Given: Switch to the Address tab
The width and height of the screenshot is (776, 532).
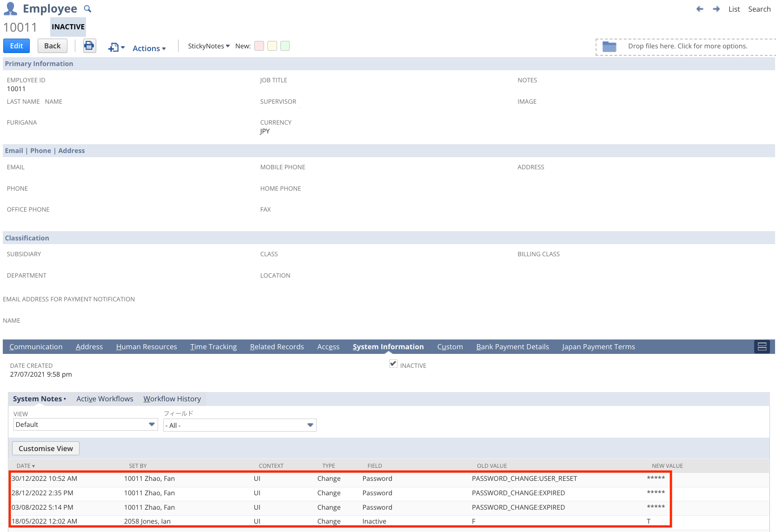Looking at the screenshot, I should click(x=89, y=347).
